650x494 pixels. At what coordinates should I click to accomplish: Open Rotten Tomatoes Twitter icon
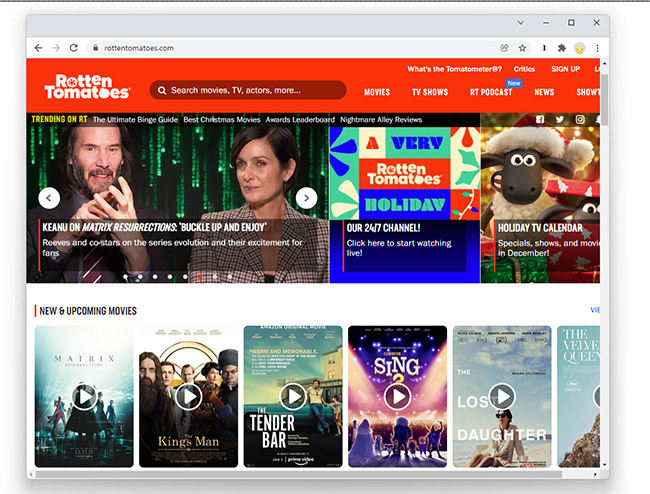(560, 119)
